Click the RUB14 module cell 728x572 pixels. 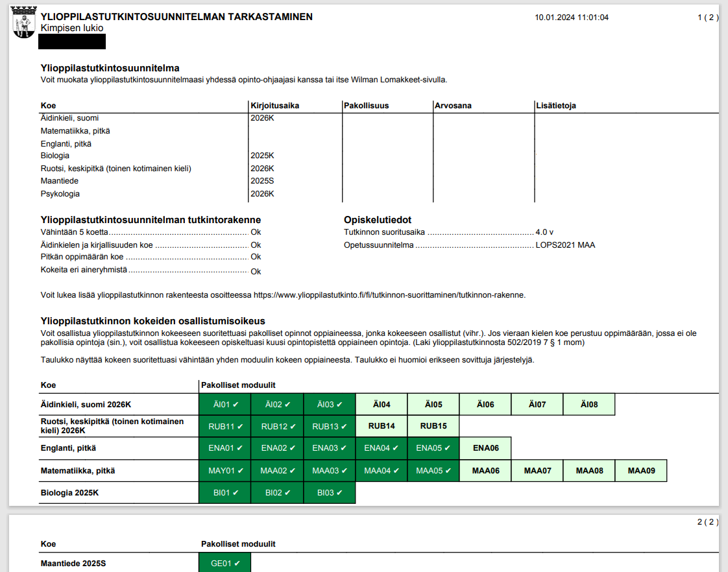[x=382, y=426]
